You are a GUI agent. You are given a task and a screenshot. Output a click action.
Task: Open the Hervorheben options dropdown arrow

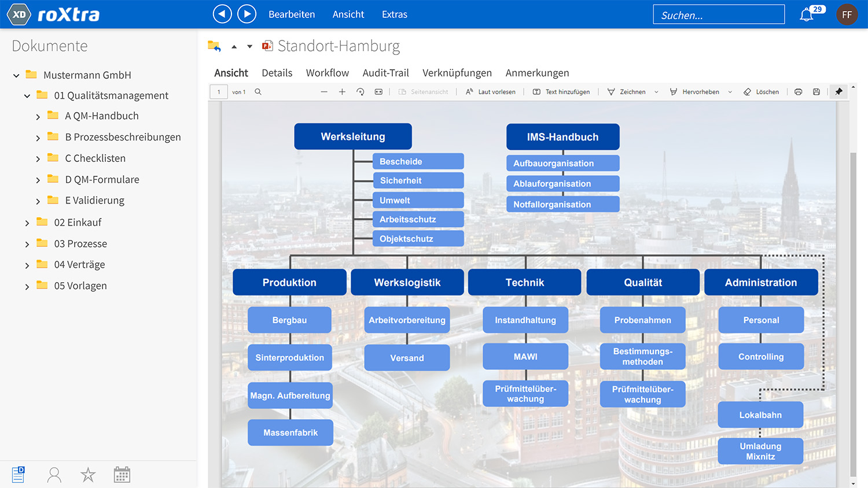pyautogui.click(x=730, y=92)
